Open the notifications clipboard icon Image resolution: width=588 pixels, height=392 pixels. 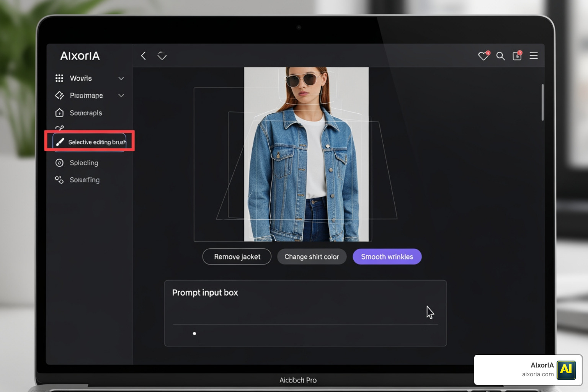[x=517, y=56]
